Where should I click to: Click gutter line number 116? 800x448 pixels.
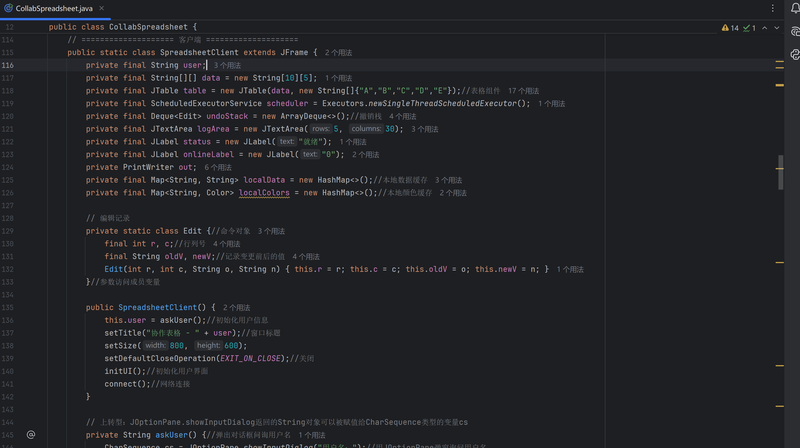click(x=8, y=65)
